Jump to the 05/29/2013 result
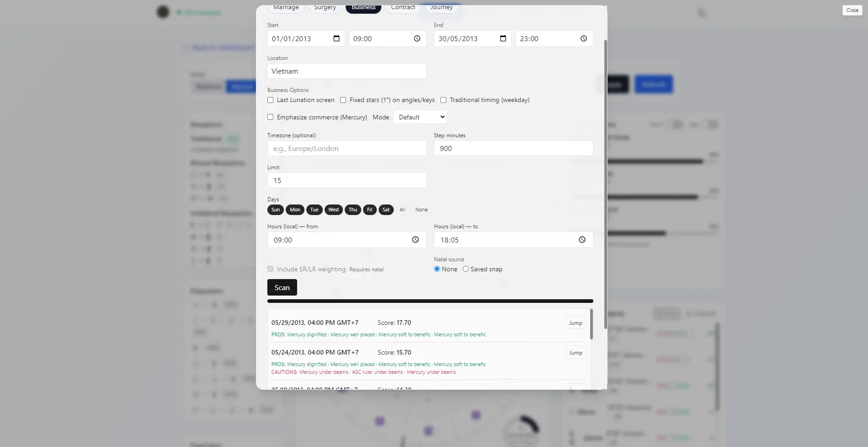 point(575,323)
